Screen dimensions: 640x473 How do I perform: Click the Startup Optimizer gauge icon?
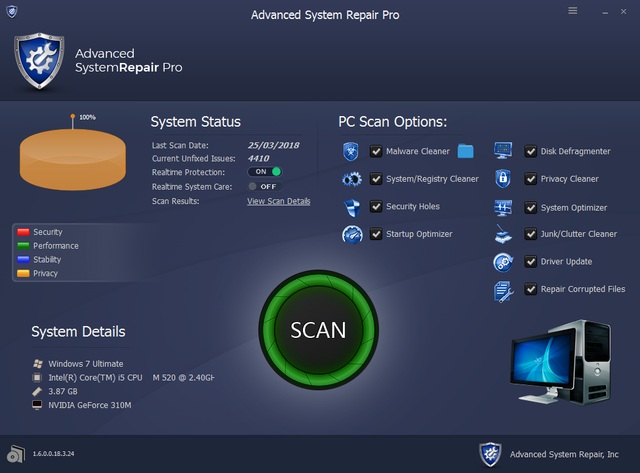(351, 235)
